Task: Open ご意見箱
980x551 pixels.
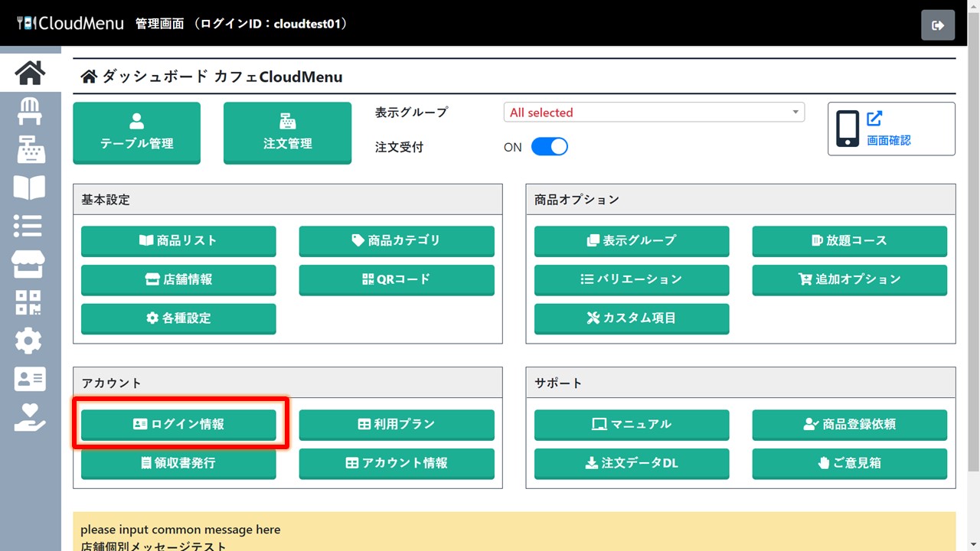Action: 850,464
